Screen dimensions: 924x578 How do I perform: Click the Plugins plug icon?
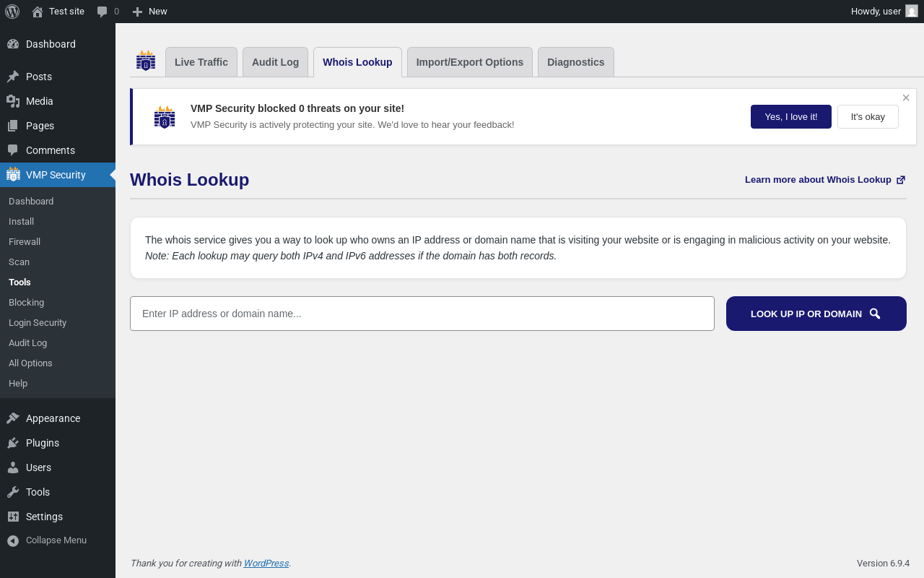[x=13, y=443]
